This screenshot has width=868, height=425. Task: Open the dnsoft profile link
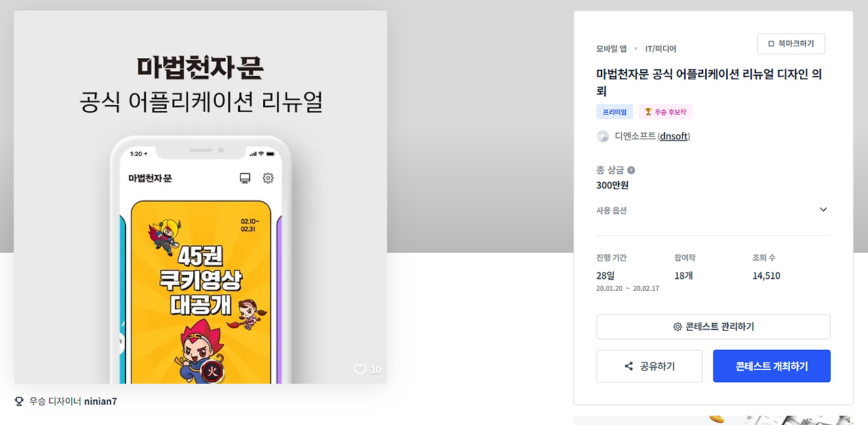click(675, 136)
